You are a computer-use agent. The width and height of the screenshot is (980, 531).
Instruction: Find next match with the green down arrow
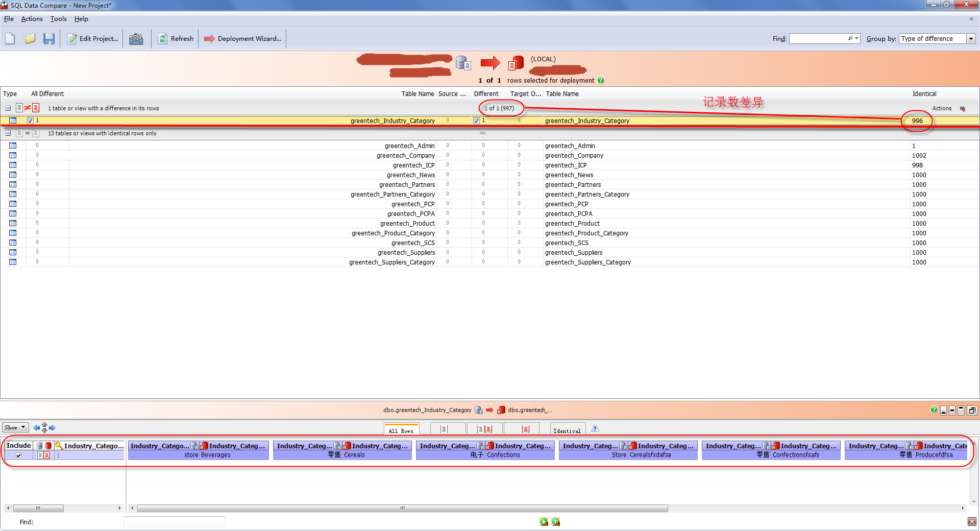[544, 521]
